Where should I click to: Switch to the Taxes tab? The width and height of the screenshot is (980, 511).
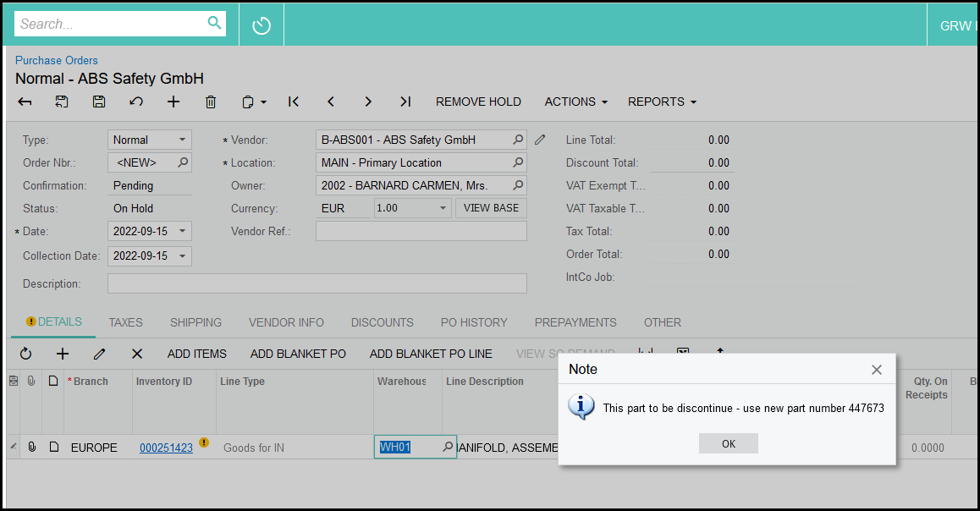125,322
